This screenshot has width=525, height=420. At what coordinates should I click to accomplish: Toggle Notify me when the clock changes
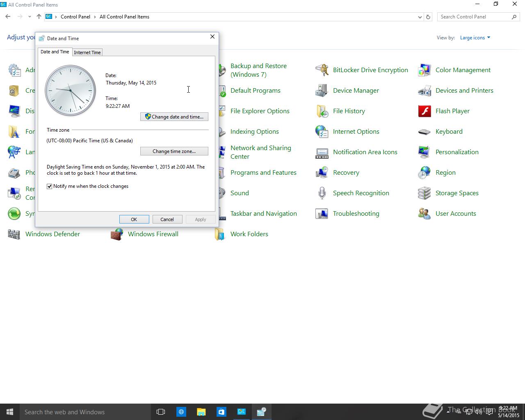[50, 186]
